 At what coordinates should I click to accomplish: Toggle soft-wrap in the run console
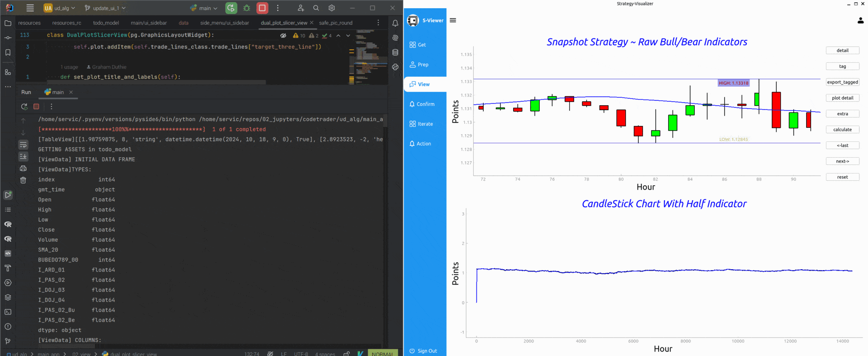[23, 145]
